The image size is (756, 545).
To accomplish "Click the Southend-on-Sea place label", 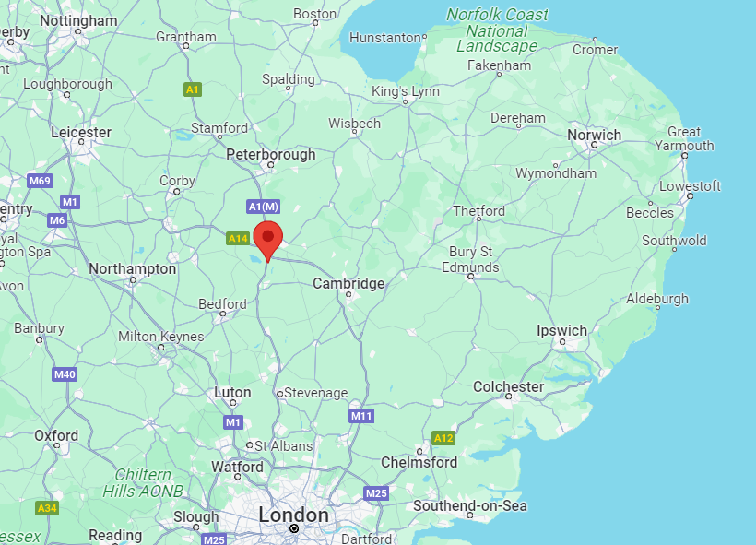I will (x=470, y=505).
